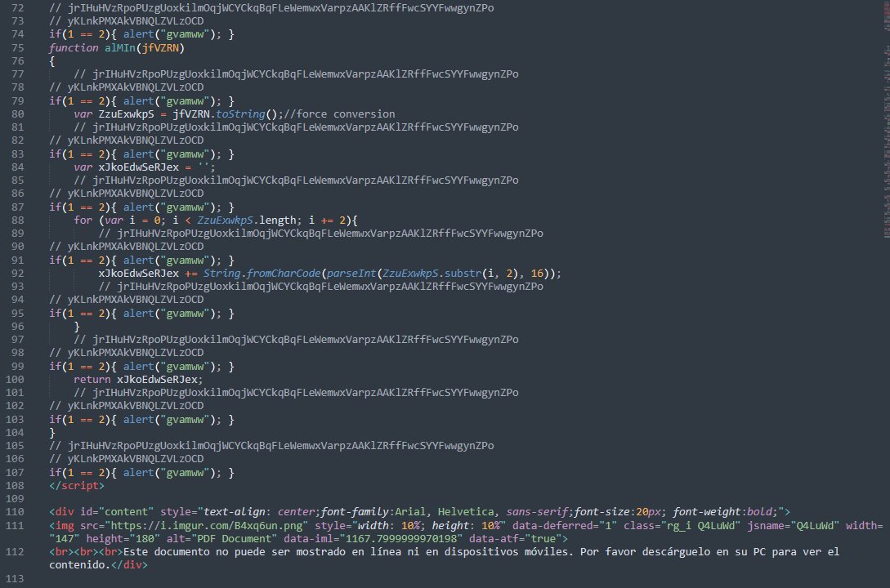890x588 pixels.
Task: Click the substr method on line 92
Action: (463, 274)
